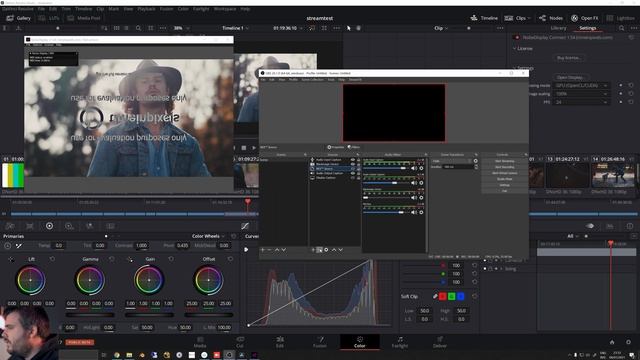
Task: Select the pointer tool in viewer toolbar
Action: [349, 28]
